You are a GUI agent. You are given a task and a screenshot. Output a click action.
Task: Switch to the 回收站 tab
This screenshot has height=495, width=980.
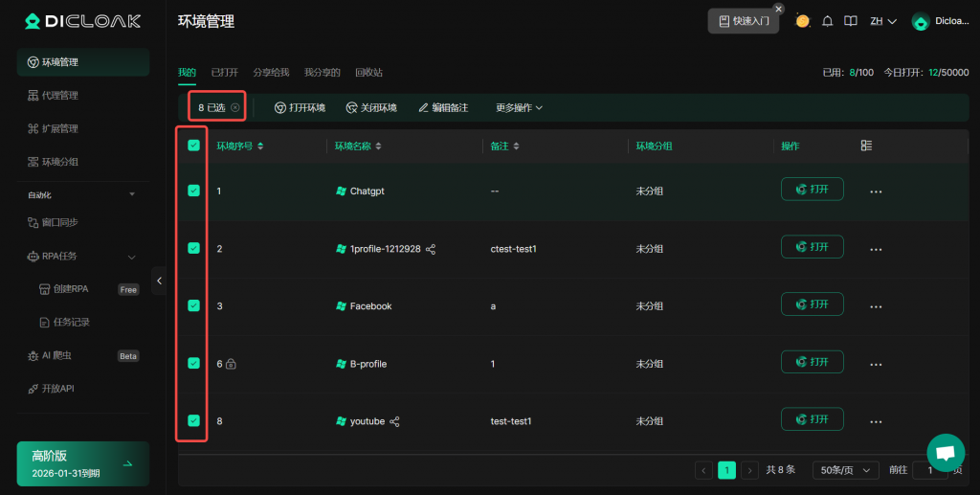368,72
